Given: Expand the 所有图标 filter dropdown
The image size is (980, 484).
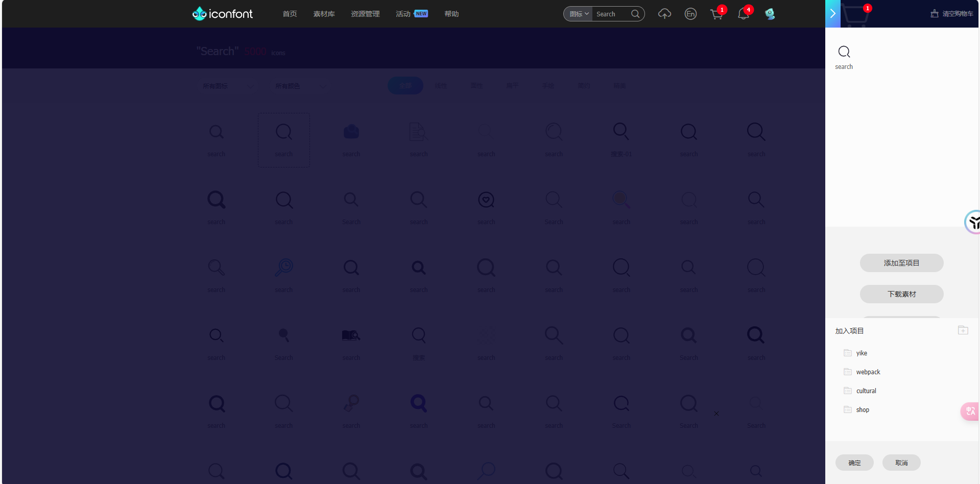Looking at the screenshot, I should [x=228, y=86].
